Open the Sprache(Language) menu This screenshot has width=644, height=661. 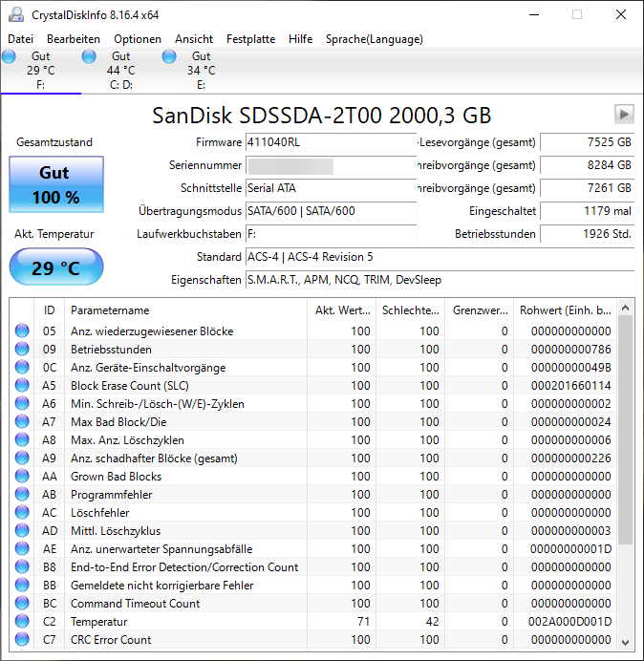375,39
